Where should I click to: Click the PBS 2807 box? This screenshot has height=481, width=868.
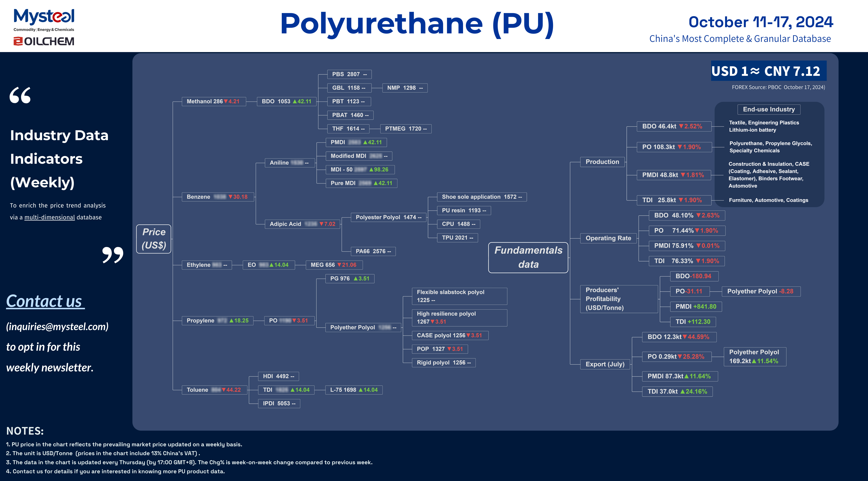coord(350,74)
